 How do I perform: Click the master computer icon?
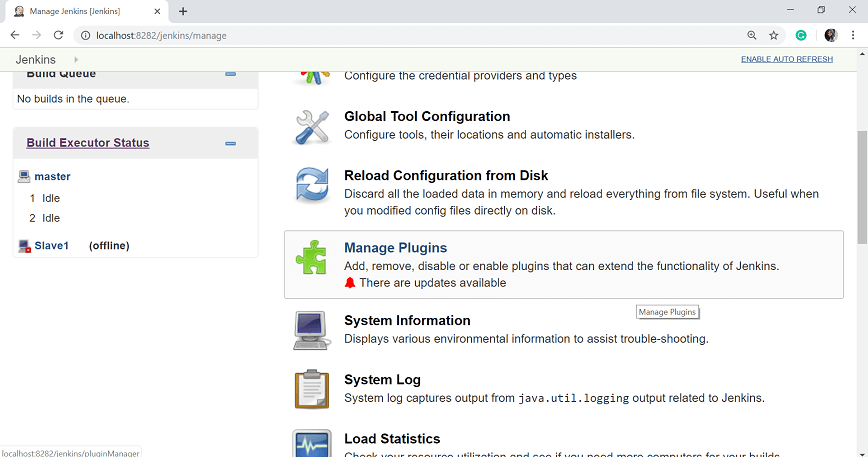(x=25, y=177)
